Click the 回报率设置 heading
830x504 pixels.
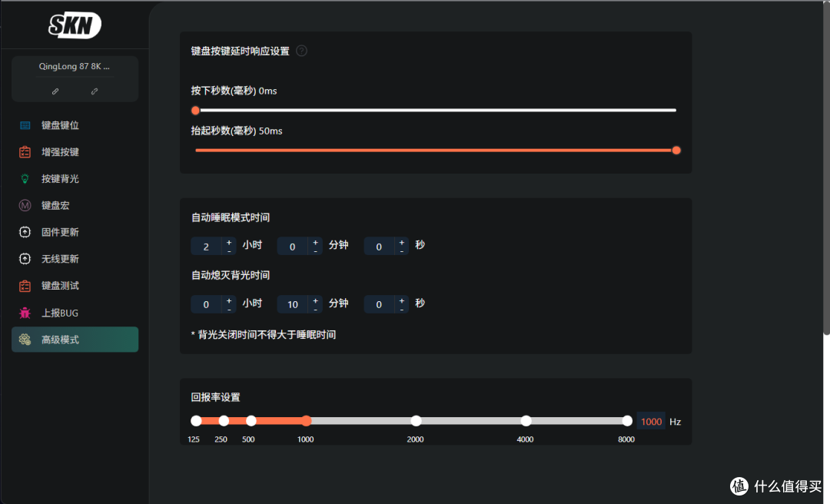tap(215, 397)
